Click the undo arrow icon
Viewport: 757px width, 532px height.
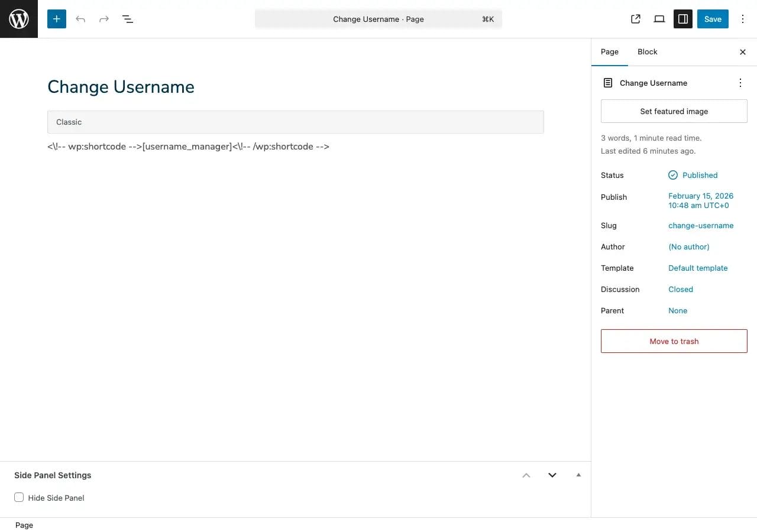pos(80,19)
